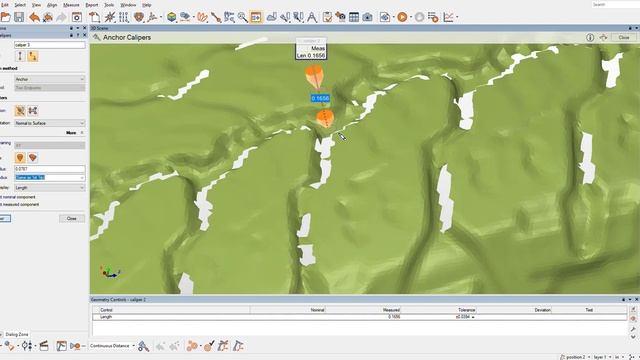Open the Tools menu

point(109,5)
